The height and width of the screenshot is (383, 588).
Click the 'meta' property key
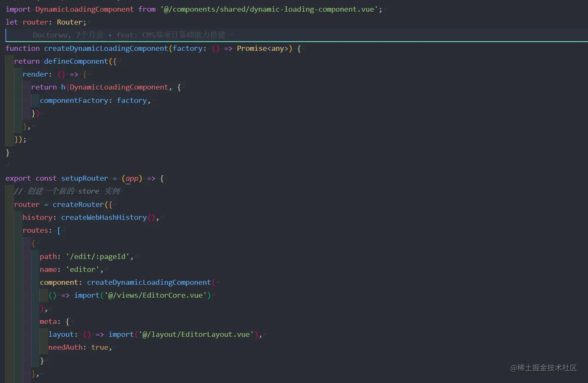click(48, 321)
